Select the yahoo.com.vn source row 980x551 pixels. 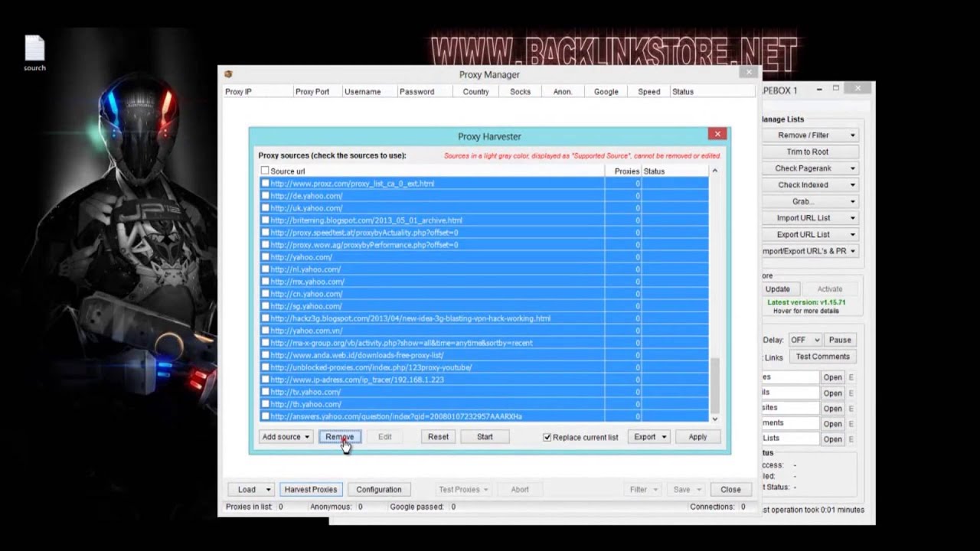[x=484, y=331]
